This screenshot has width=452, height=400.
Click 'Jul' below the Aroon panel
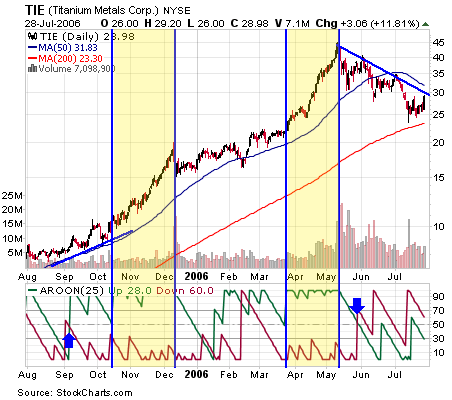click(x=394, y=375)
